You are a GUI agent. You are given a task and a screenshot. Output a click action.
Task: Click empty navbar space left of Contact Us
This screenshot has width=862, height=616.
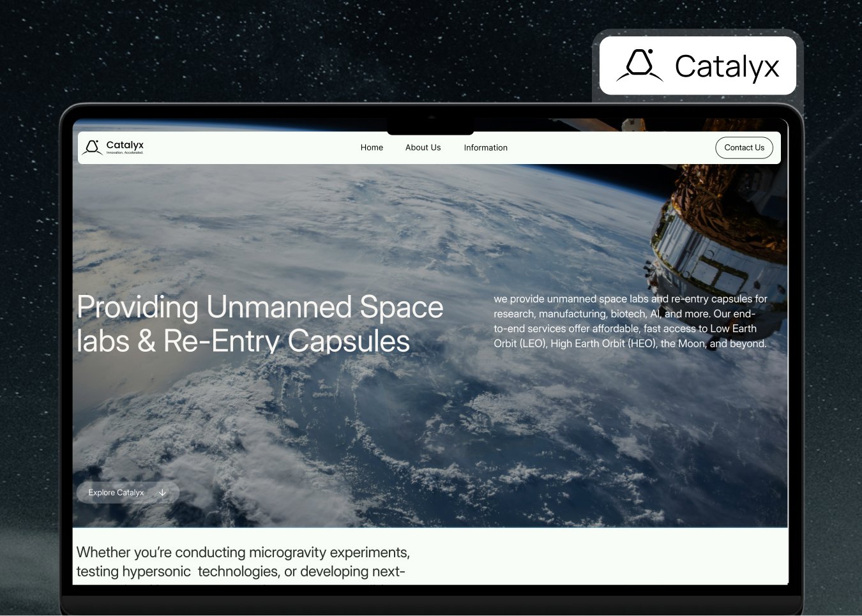pos(607,147)
